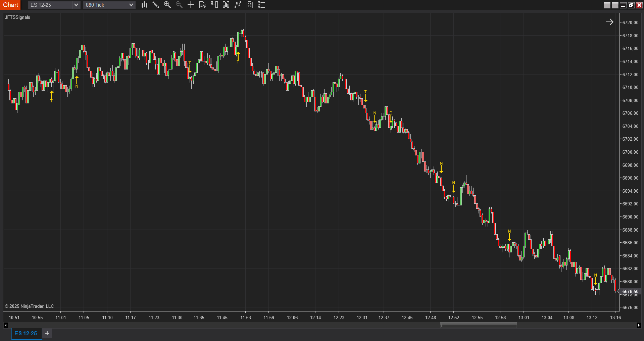Click the zoom in magnifier
Viewport: 644px width, 341px height.
(167, 5)
